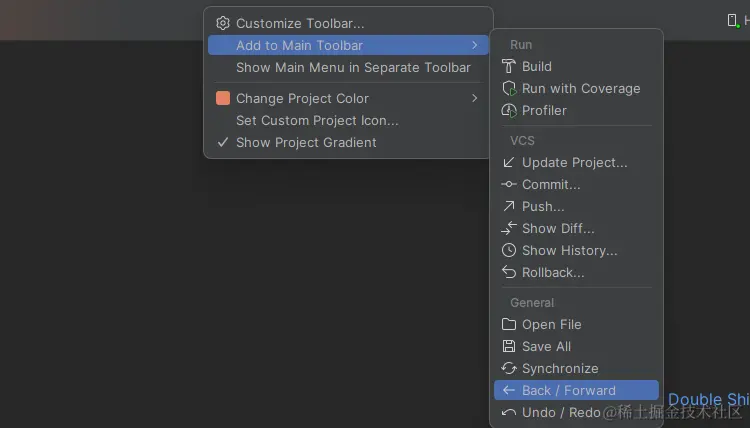
Task: Add Back / Forward to toolbar
Action: pos(568,390)
